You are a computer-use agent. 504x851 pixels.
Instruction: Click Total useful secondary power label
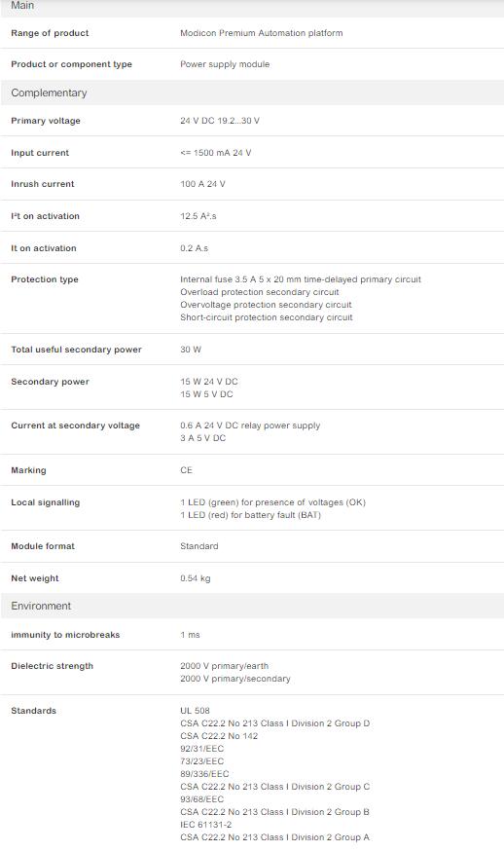click(x=77, y=350)
